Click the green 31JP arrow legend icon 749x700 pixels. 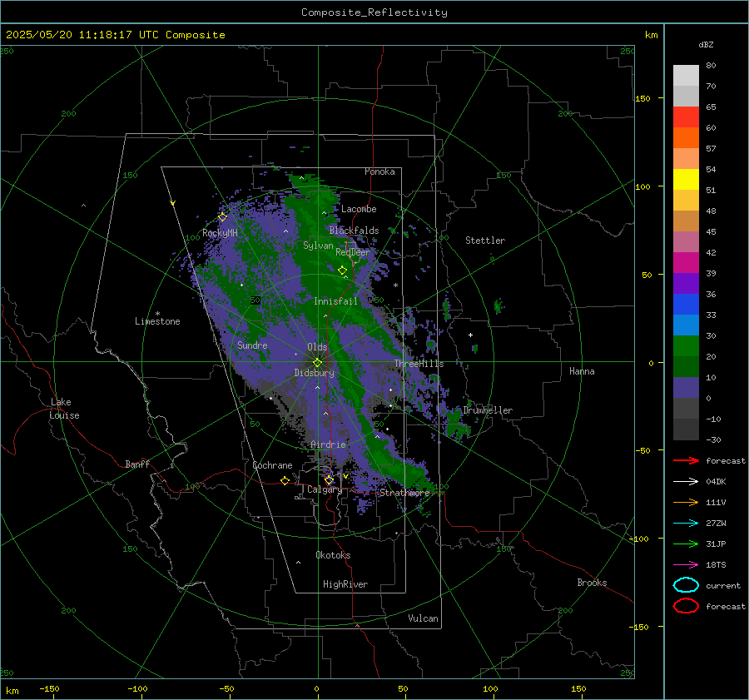pyautogui.click(x=686, y=544)
